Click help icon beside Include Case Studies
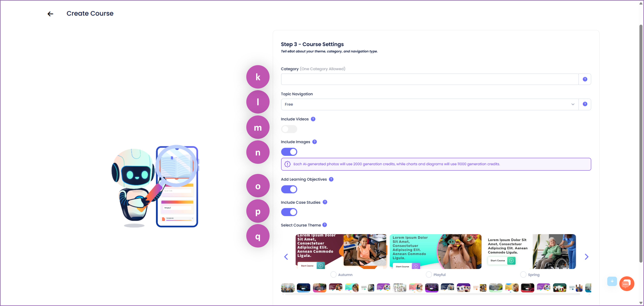644x306 pixels. (325, 202)
